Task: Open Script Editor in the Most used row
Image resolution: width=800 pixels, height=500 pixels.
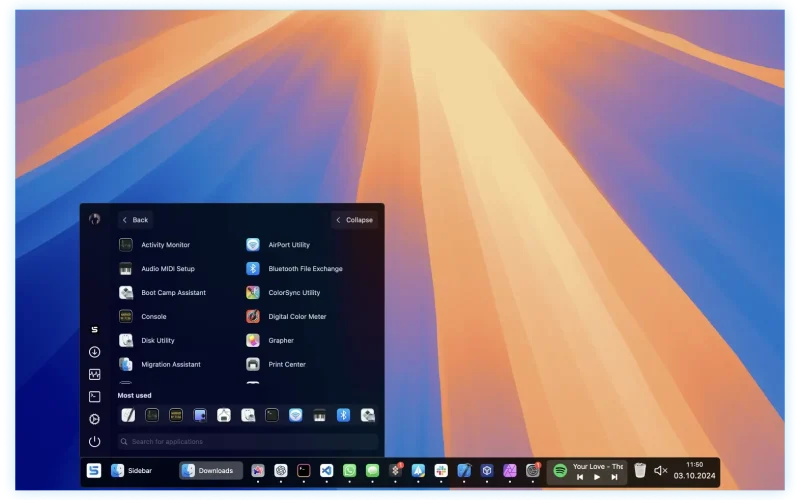Action: pyautogui.click(x=128, y=415)
